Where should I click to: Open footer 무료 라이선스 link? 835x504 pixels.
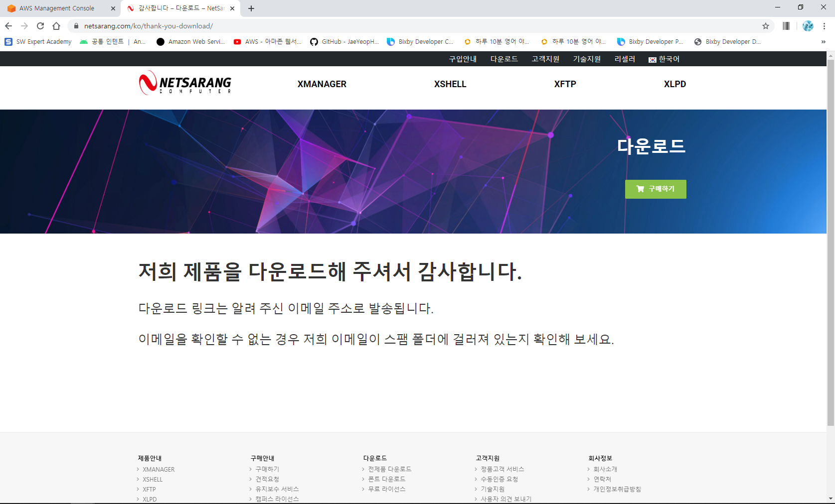coord(387,489)
